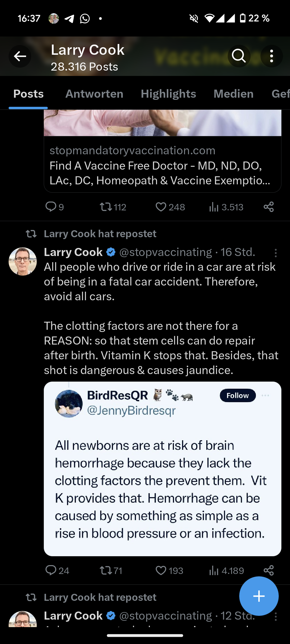Open quoted BirdResQR tweet image

[x=162, y=469]
